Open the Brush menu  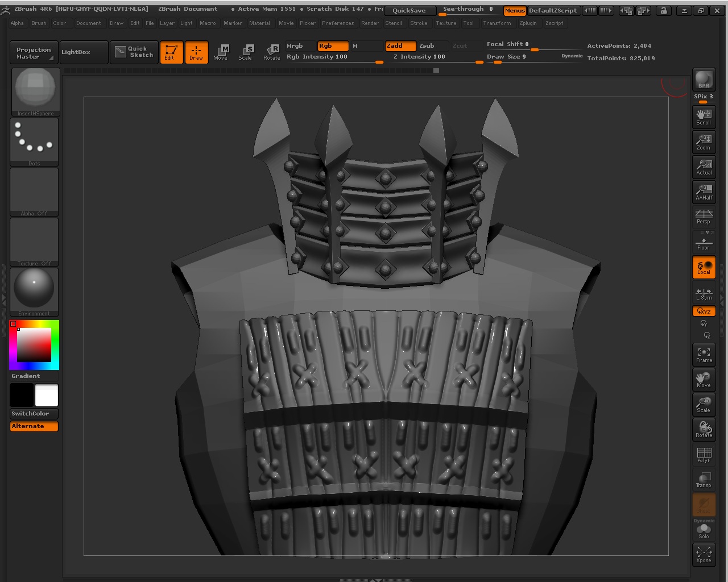click(39, 23)
